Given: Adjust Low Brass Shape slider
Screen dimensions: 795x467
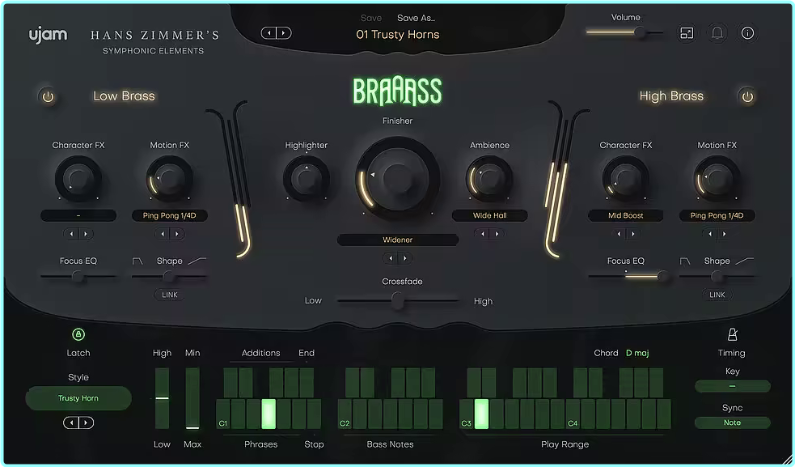Looking at the screenshot, I should coord(169,276).
